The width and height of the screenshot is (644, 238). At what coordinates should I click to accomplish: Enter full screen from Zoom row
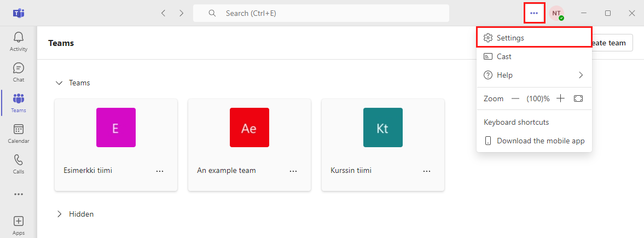coord(578,98)
